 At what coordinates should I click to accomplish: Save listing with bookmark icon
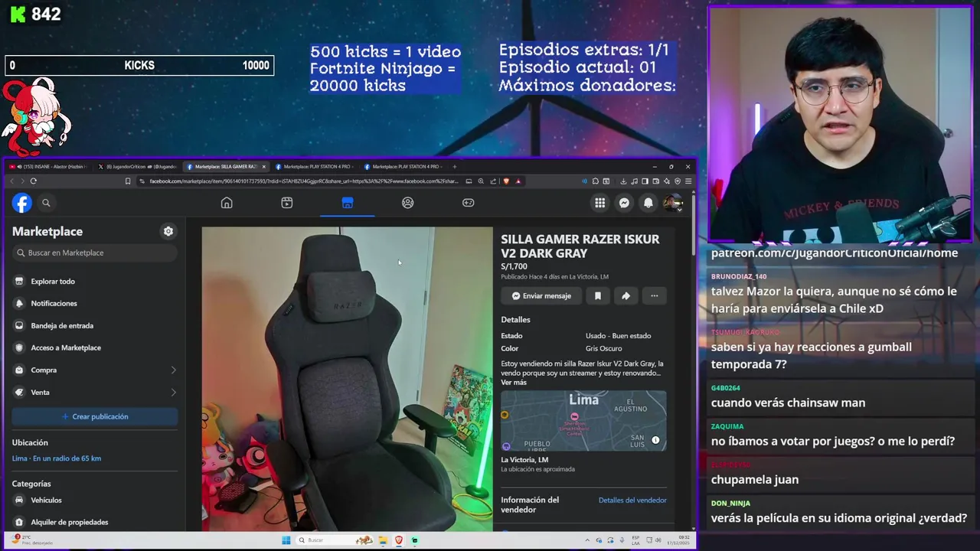coord(598,296)
